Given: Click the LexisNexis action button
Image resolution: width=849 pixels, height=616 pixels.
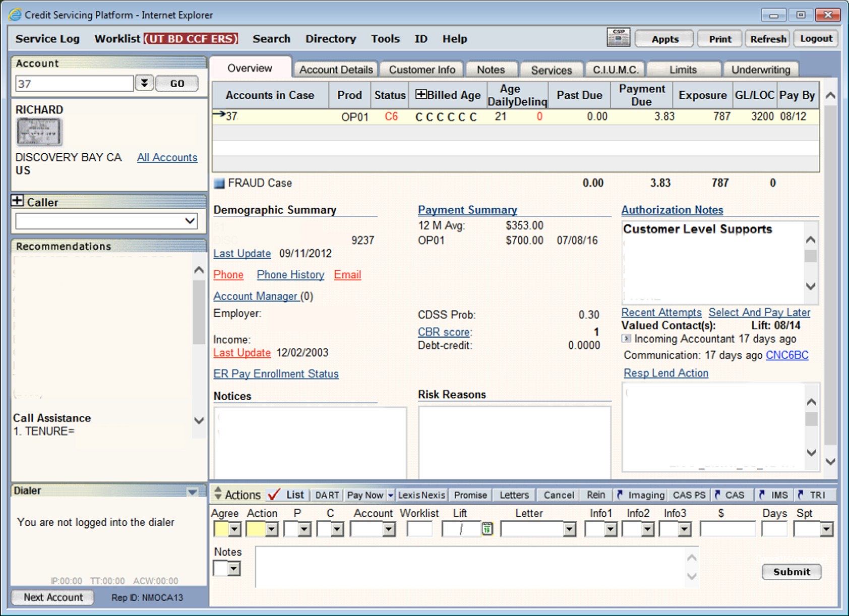Looking at the screenshot, I should click(x=421, y=495).
